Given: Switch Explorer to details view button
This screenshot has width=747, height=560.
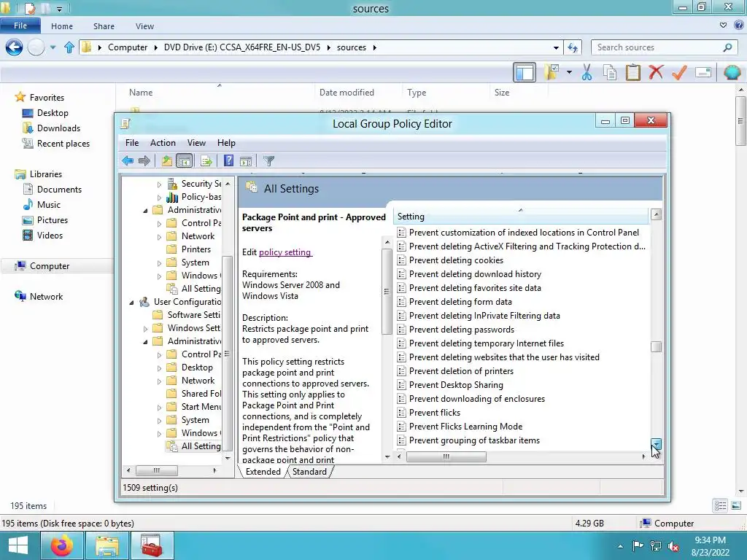Looking at the screenshot, I should pyautogui.click(x=720, y=506).
